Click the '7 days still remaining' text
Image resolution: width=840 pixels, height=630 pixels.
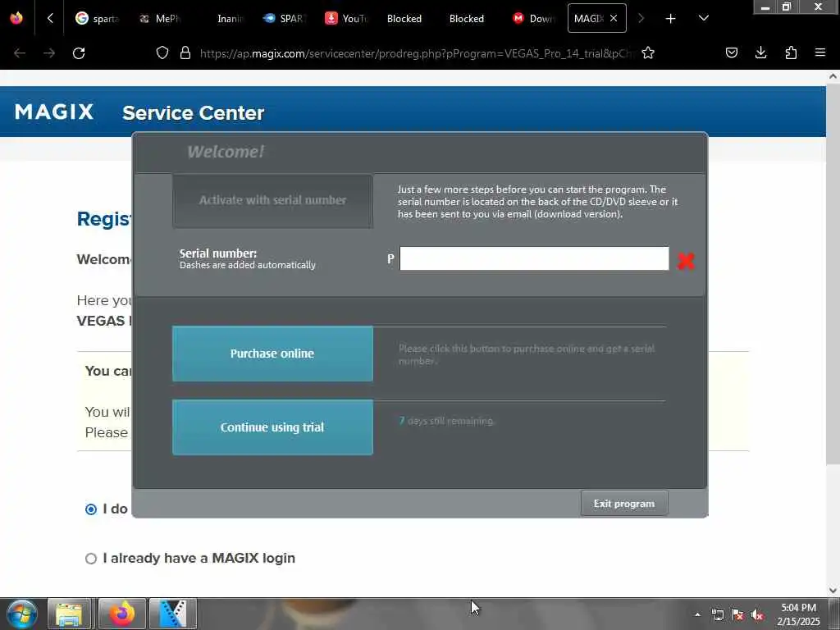pos(446,421)
